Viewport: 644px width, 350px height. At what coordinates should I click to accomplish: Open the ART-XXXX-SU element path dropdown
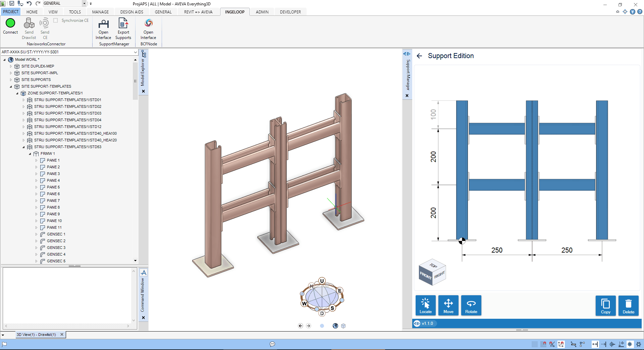coord(135,52)
